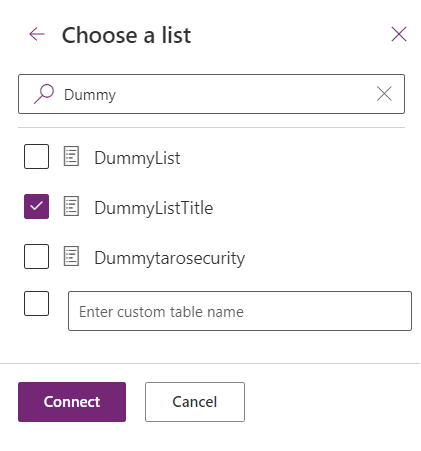Click the list icon beside Dummytarosecurity

click(71, 256)
